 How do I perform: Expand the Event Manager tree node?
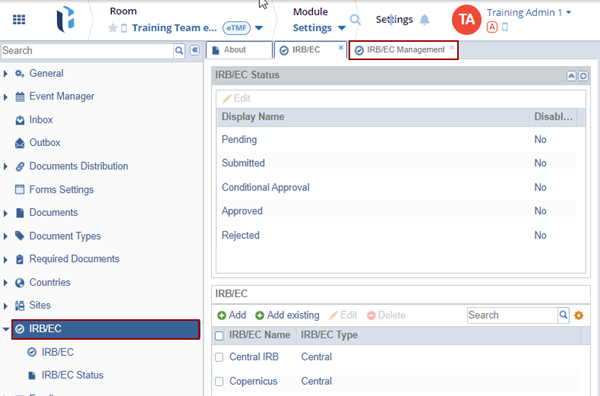[5, 97]
